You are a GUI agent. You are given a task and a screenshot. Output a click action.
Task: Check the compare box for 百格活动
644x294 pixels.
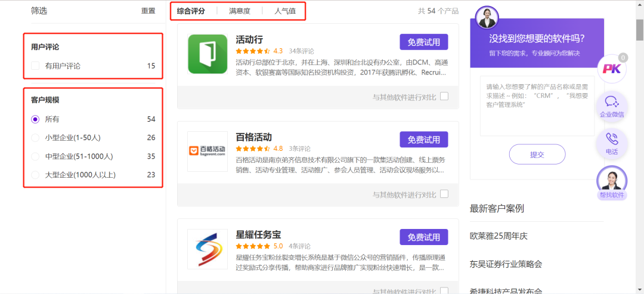pyautogui.click(x=444, y=194)
